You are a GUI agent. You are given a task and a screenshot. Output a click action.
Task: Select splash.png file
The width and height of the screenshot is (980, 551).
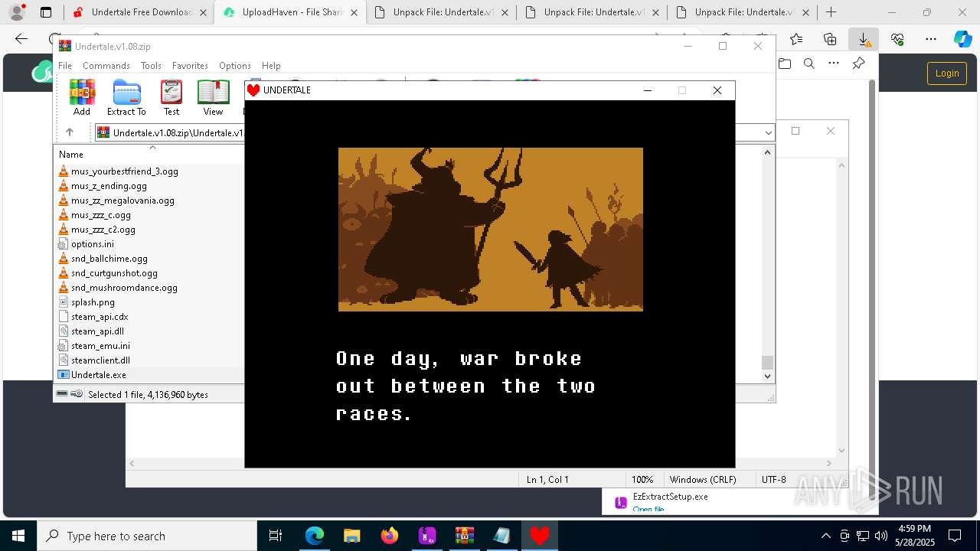pos(93,302)
